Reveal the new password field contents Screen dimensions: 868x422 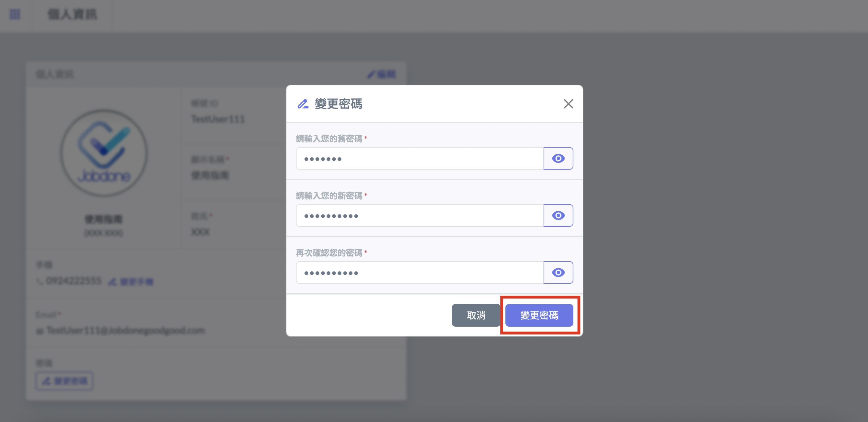[558, 216]
